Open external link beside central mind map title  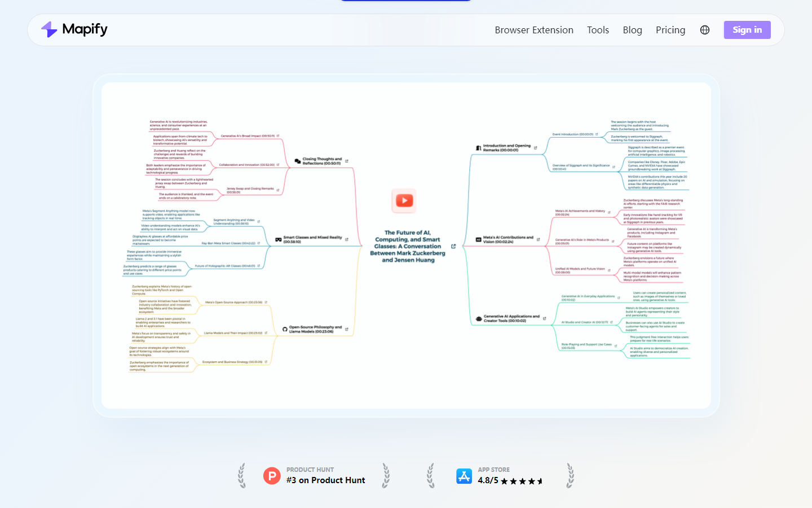(x=453, y=246)
